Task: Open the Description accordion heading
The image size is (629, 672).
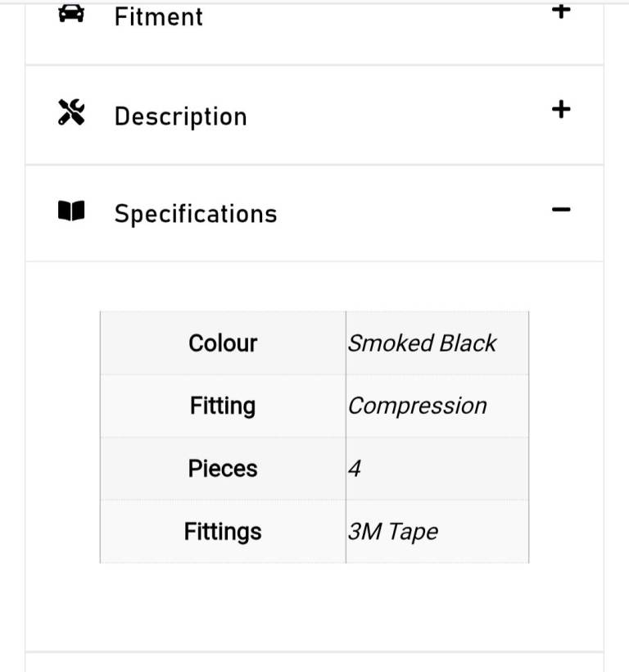Action: click(180, 116)
